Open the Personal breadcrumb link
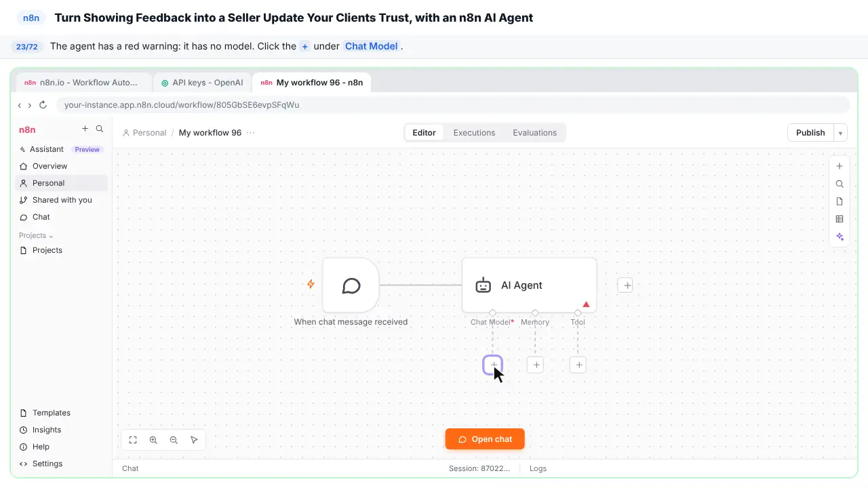 point(144,133)
